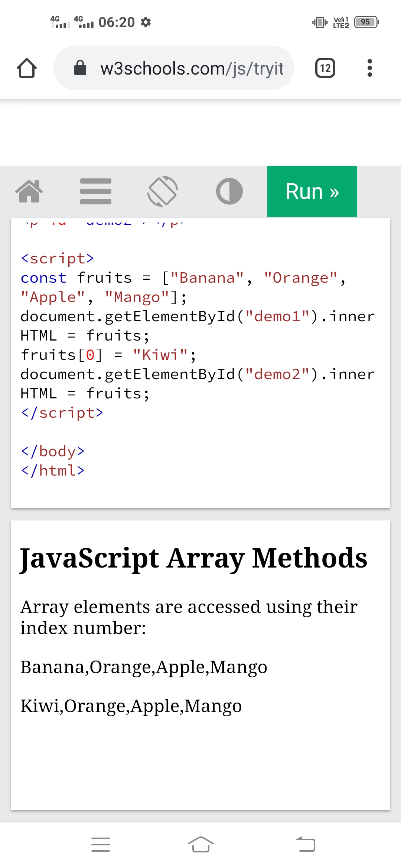The width and height of the screenshot is (401, 868).
Task: Open the Tryit hamburger menu
Action: [x=96, y=191]
